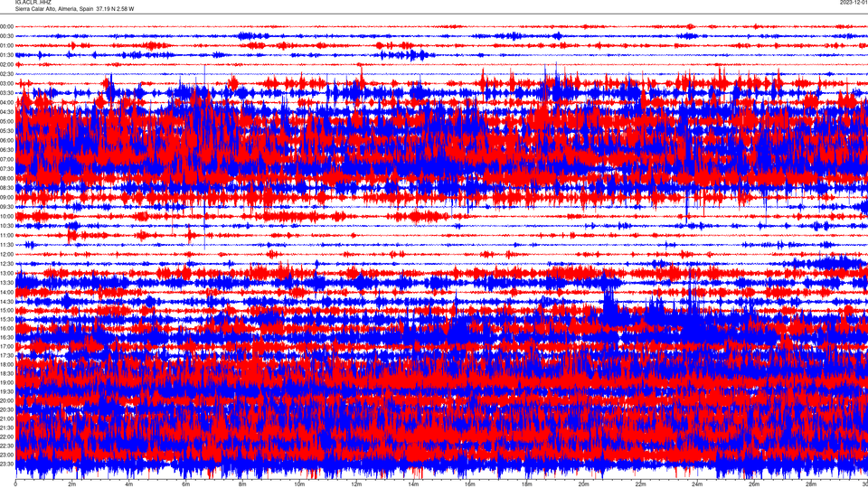The image size is (868, 488).
Task: Click the 14m tick on the minute axis
Action: 413,484
